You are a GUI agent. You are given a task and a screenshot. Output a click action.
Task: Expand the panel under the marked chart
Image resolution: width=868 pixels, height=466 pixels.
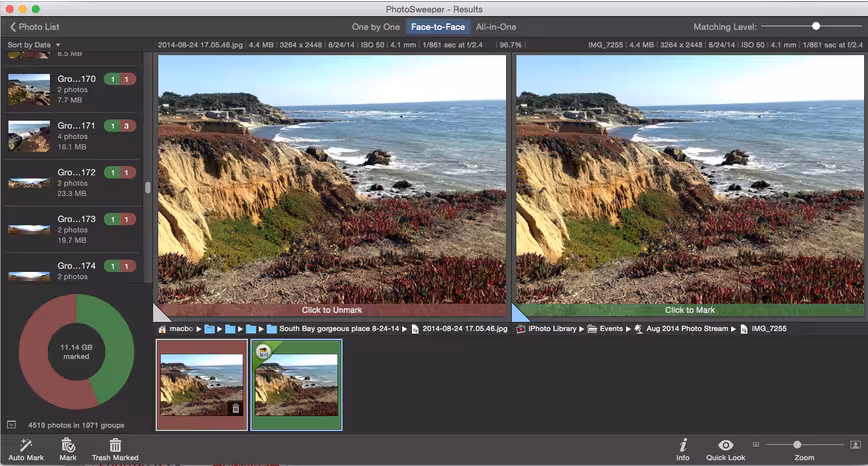click(x=11, y=424)
